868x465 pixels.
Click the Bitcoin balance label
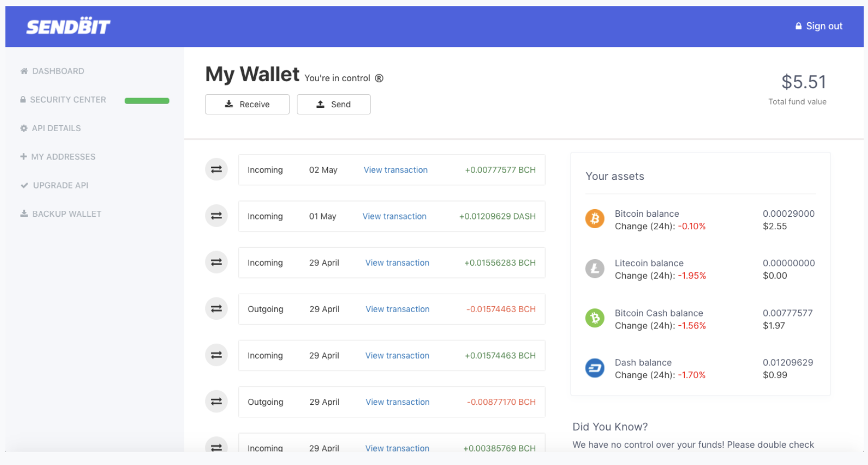pyautogui.click(x=647, y=214)
